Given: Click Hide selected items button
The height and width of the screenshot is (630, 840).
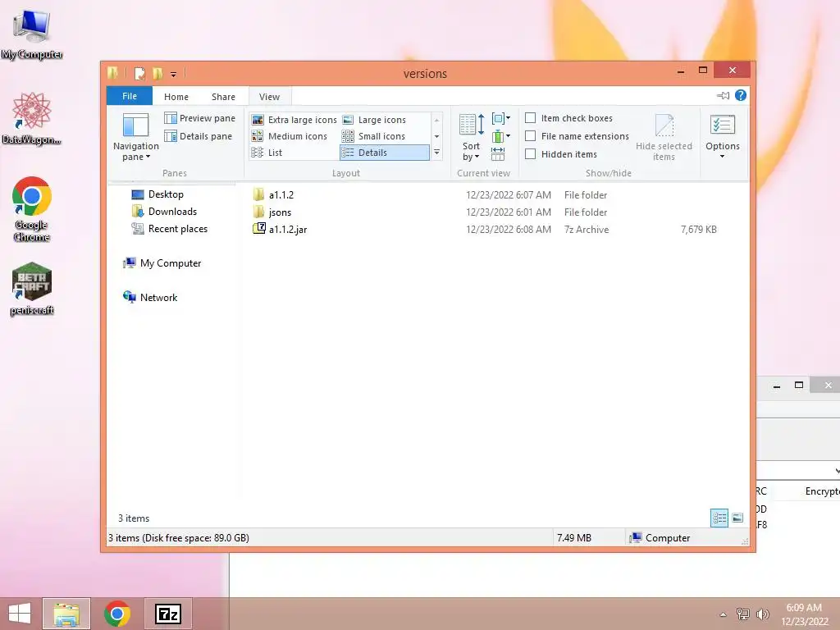Looking at the screenshot, I should click(664, 137).
